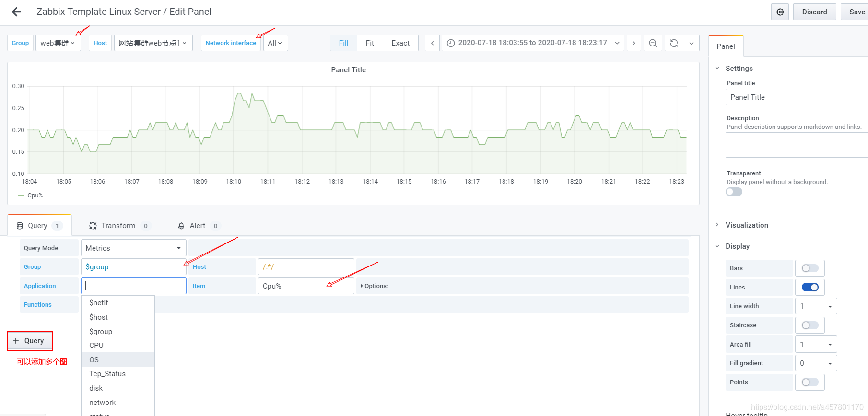Click the Group field containing $group
868x416 pixels.
(x=134, y=267)
